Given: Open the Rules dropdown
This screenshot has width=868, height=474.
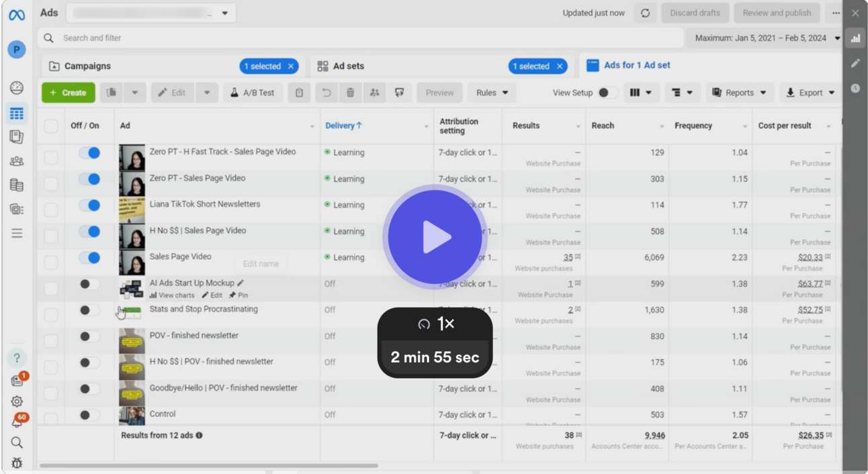Looking at the screenshot, I should click(x=491, y=93).
